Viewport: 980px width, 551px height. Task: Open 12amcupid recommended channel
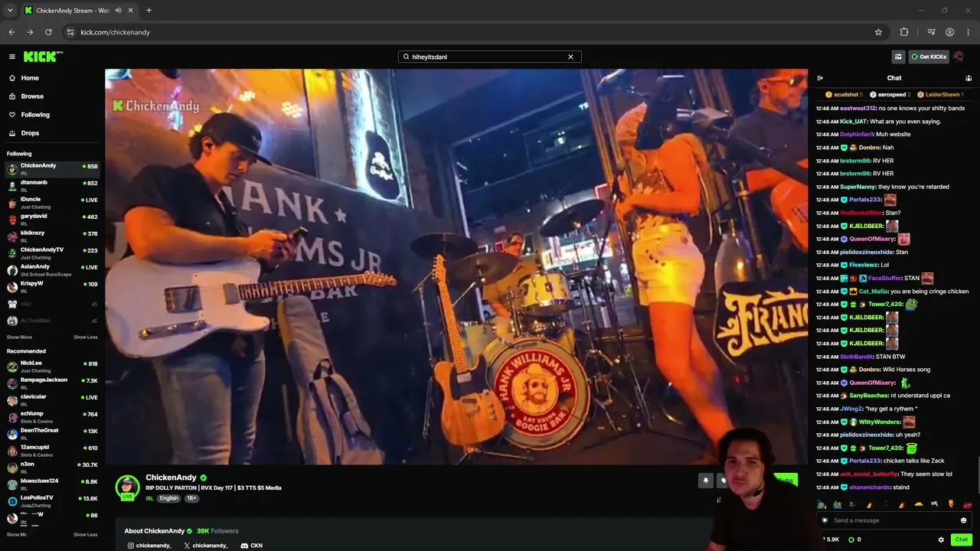(52, 449)
